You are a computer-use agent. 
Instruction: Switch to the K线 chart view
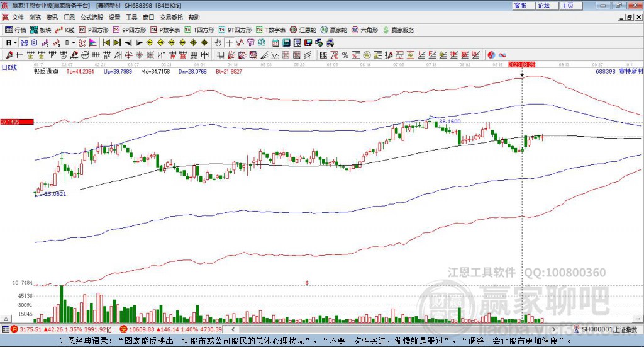(65, 30)
